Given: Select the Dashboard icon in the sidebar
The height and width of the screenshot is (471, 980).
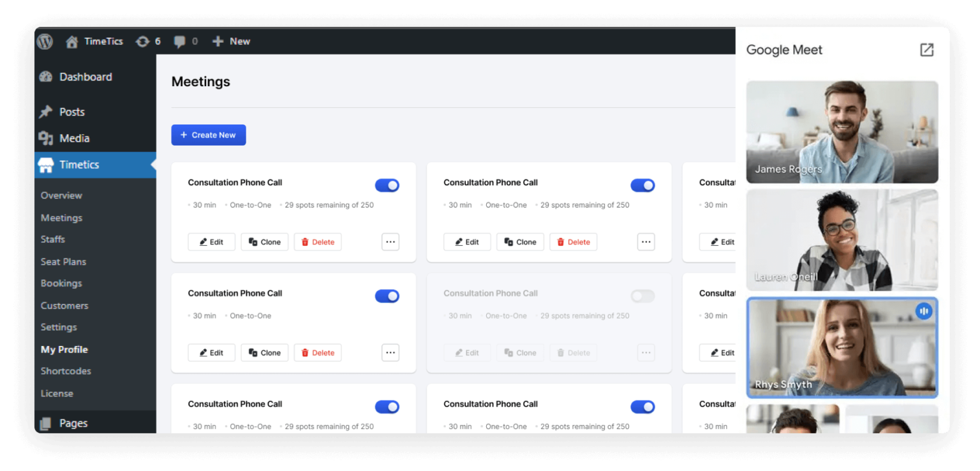Looking at the screenshot, I should pos(46,76).
